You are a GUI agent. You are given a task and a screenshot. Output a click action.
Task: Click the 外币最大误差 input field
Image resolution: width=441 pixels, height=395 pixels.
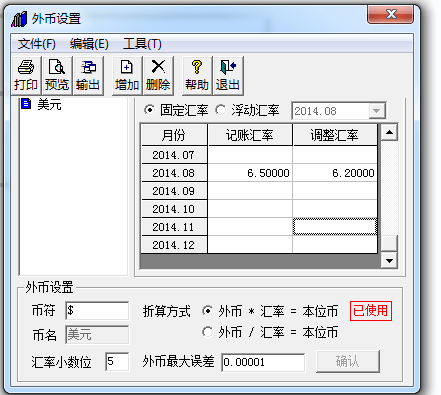tap(263, 362)
